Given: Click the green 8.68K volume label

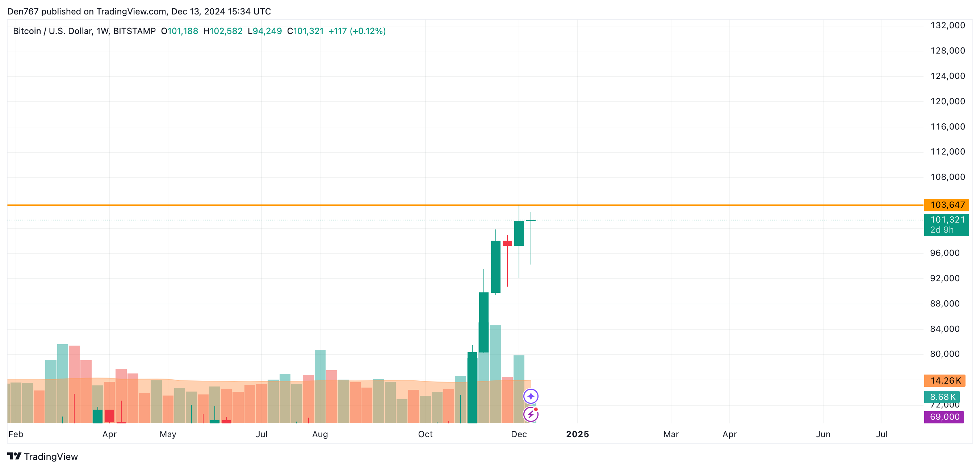Looking at the screenshot, I should pos(942,397).
